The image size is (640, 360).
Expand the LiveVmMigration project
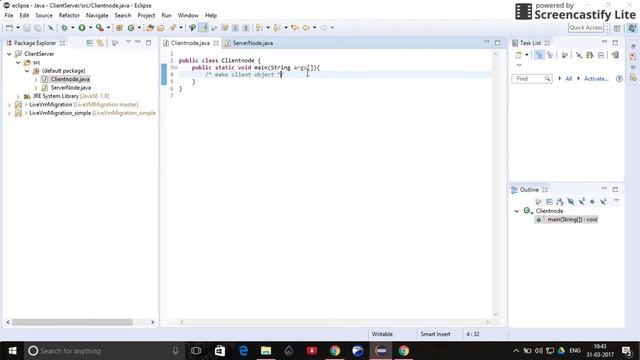(9, 105)
